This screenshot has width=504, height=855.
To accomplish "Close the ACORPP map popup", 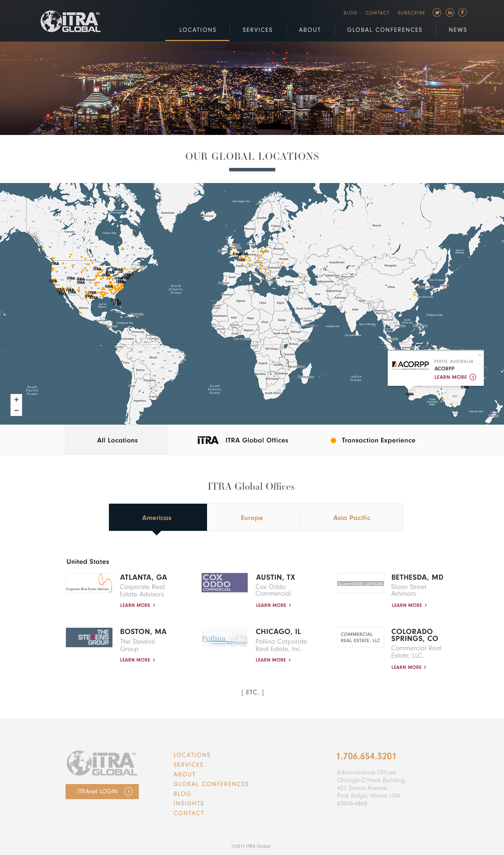I will tap(480, 355).
